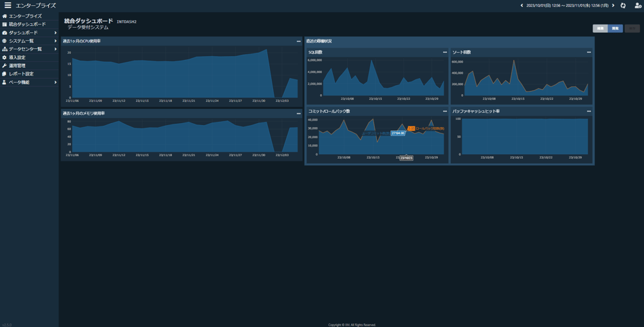644x327 pixels.
Task: Click inside the memory usage area chart
Action: (x=185, y=137)
